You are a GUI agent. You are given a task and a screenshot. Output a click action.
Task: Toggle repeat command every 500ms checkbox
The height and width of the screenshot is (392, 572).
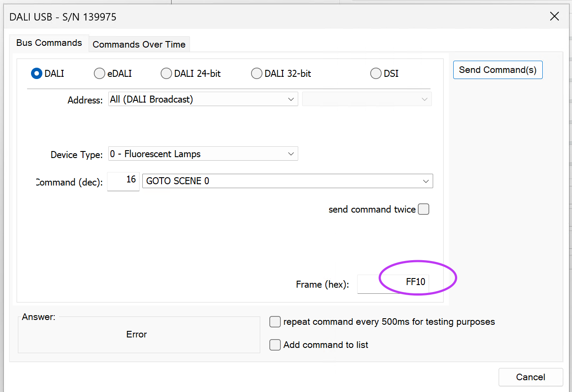[275, 322]
